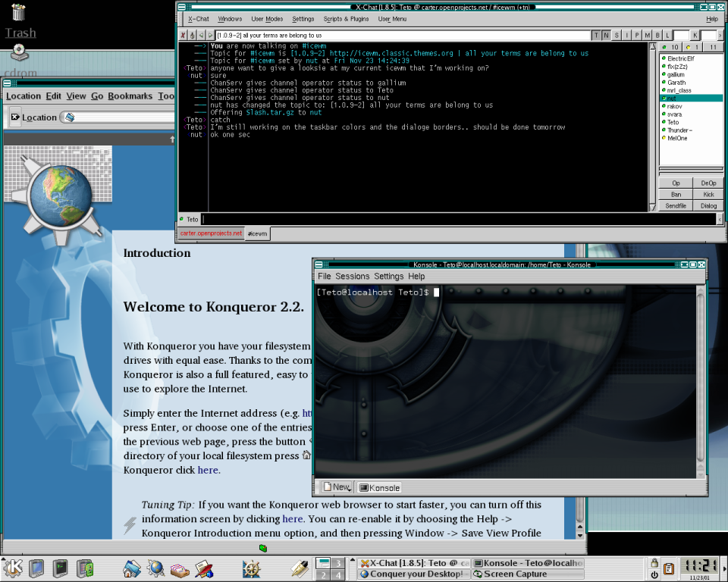Switch to virtual desktop 3 in pager

click(338, 564)
